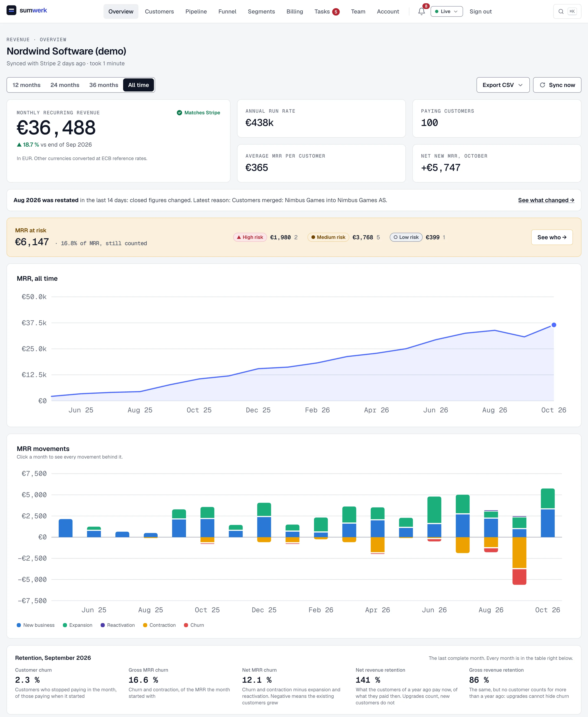Click the July 2026 movements bar
Image resolution: width=588 pixels, height=717 pixels.
click(x=463, y=524)
